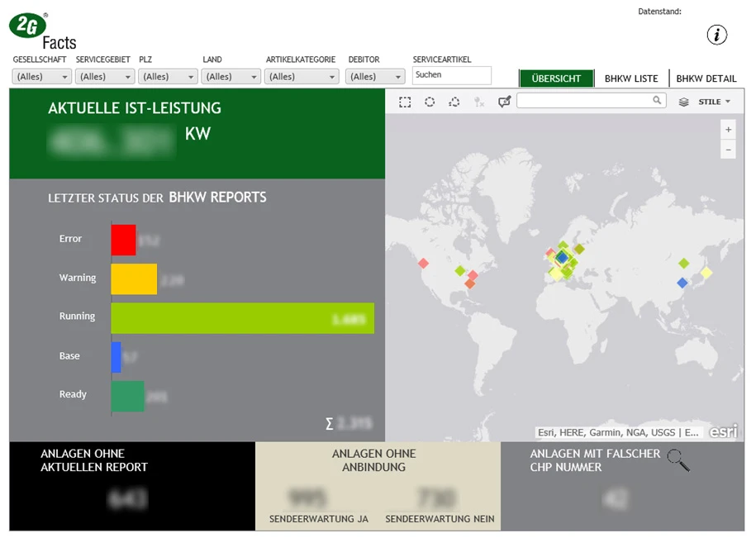Expand the Servicegebiet dropdown
The width and height of the screenshot is (756, 538).
click(x=105, y=77)
